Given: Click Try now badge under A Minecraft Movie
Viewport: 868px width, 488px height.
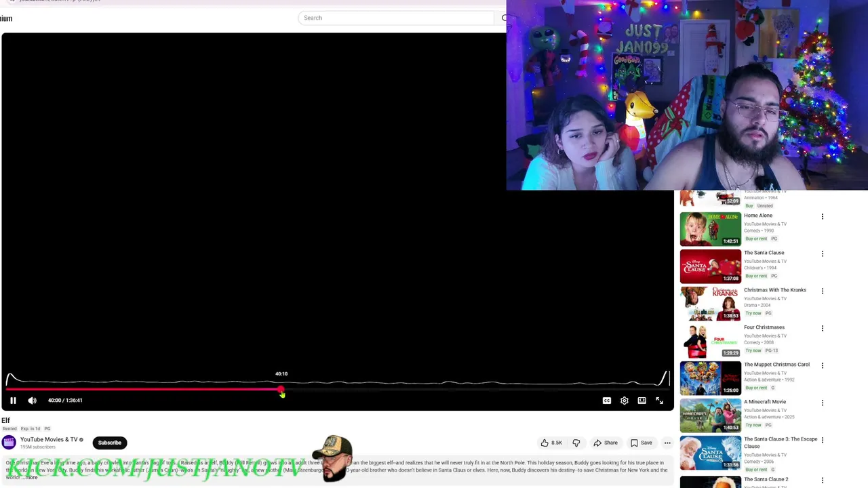Looking at the screenshot, I should [x=753, y=425].
